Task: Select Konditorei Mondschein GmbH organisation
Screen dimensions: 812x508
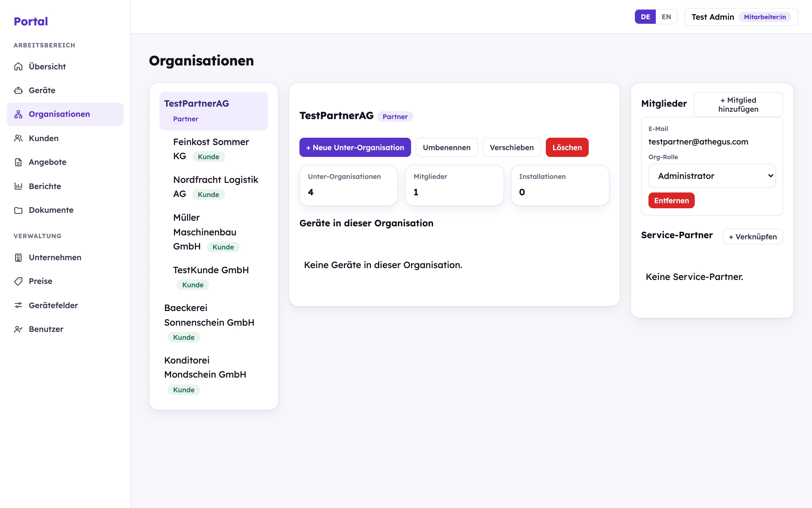Action: tap(214, 375)
